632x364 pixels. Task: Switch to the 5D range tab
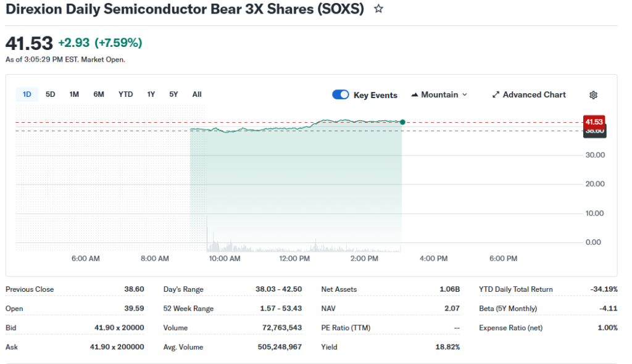click(51, 94)
